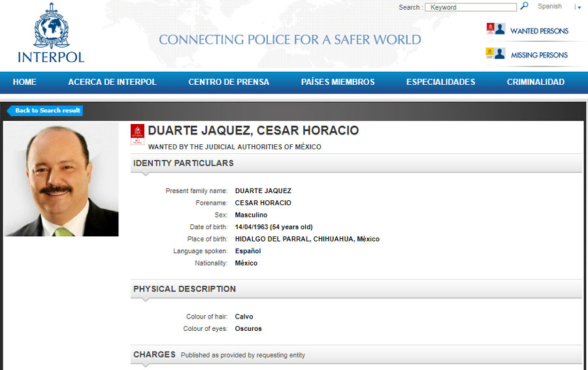The width and height of the screenshot is (588, 370).
Task: Focus the Keyword search field
Action: pyautogui.click(x=470, y=7)
